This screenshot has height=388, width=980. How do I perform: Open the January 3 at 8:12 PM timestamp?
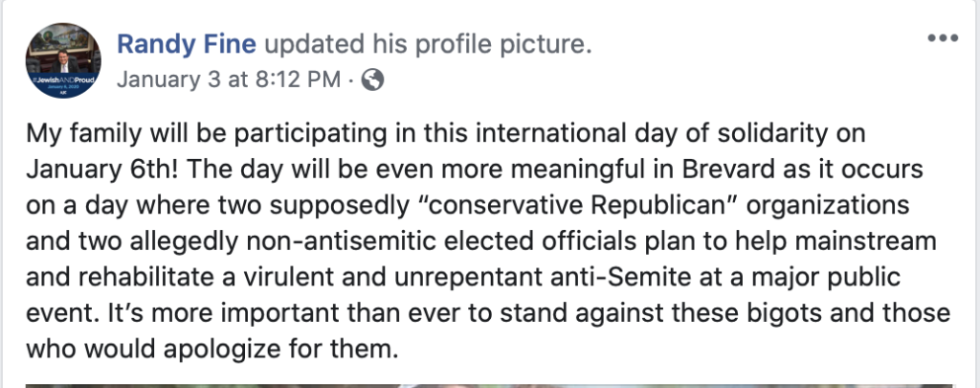[x=229, y=80]
